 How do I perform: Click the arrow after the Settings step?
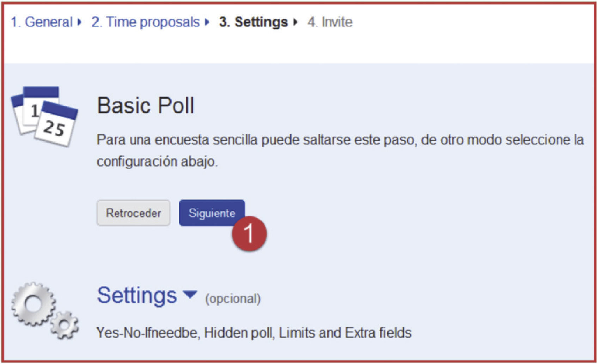pos(296,22)
